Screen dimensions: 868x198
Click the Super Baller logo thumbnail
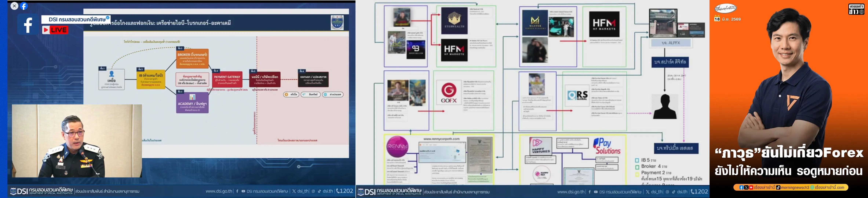point(416,50)
